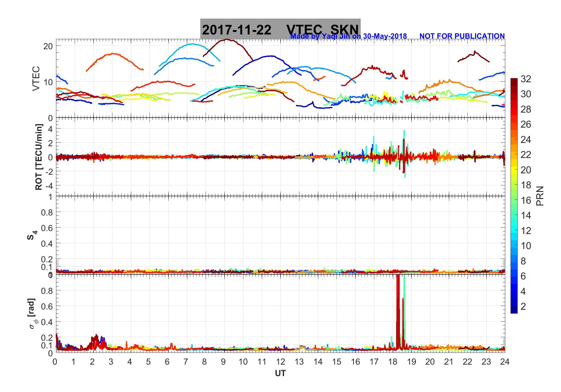Click UT axis tick label "18"
The image size is (561, 392).
(x=393, y=362)
